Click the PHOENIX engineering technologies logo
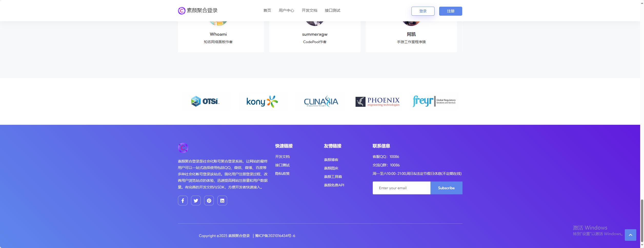Screen dimensions: 644x248 coord(377,101)
